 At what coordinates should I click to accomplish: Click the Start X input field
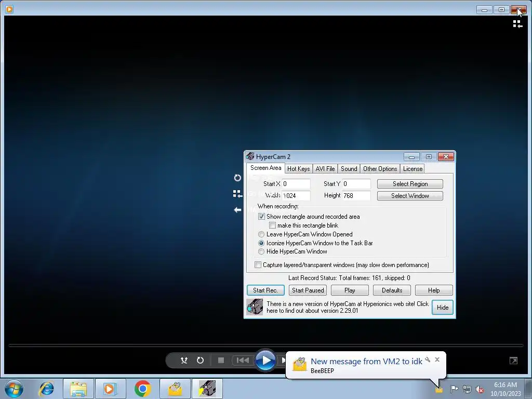pos(296,184)
